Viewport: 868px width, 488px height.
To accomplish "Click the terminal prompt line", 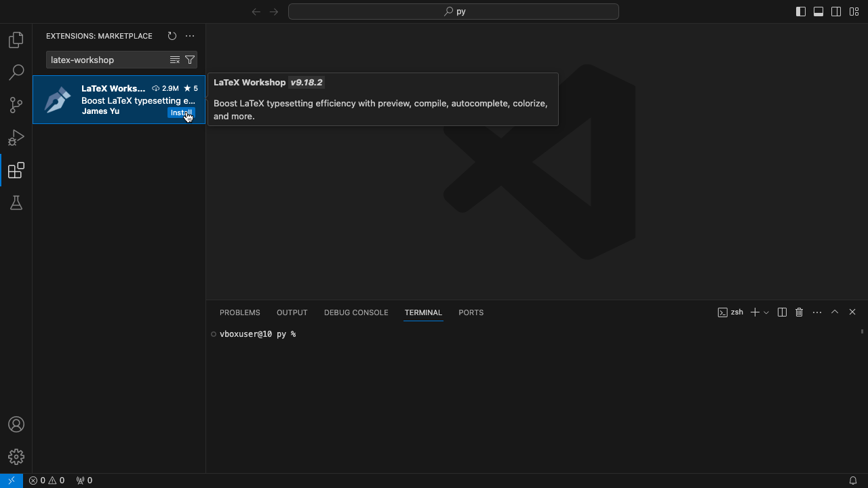I will pos(258,334).
